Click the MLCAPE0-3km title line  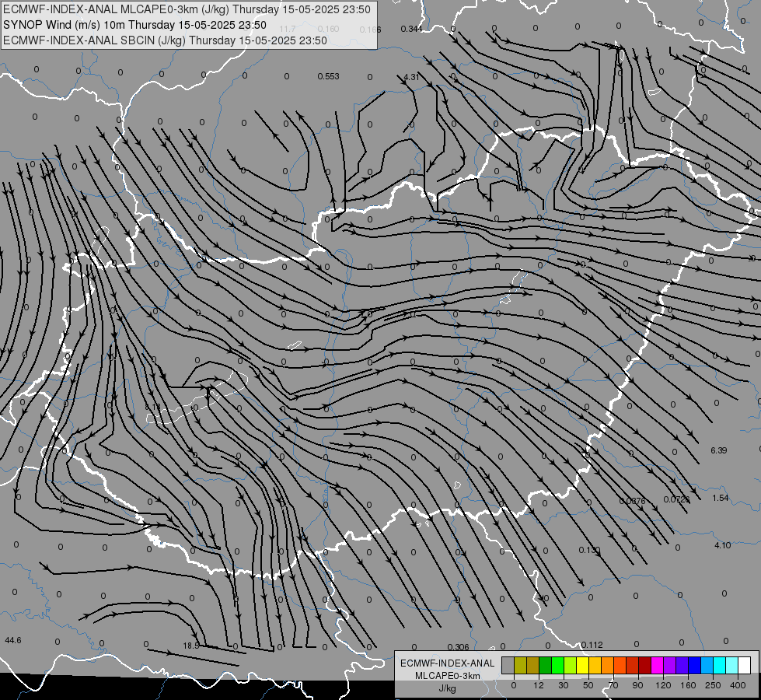[x=187, y=9]
